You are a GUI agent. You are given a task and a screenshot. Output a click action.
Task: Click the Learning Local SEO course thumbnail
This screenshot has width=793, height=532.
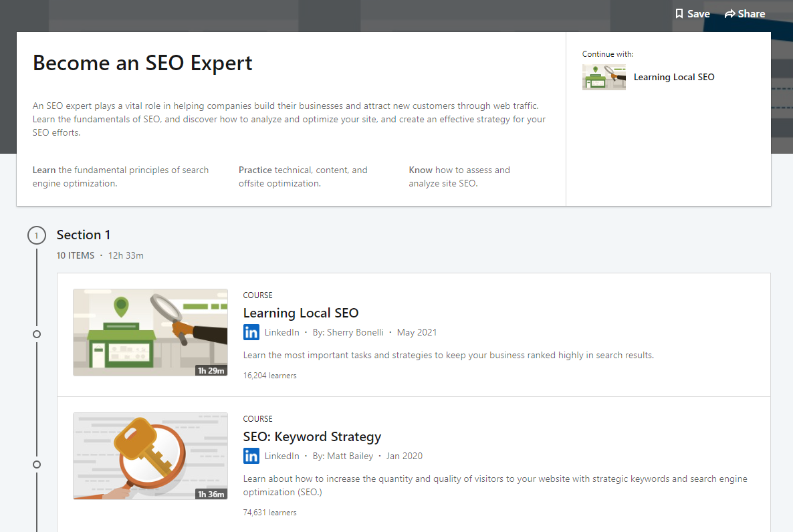150,332
